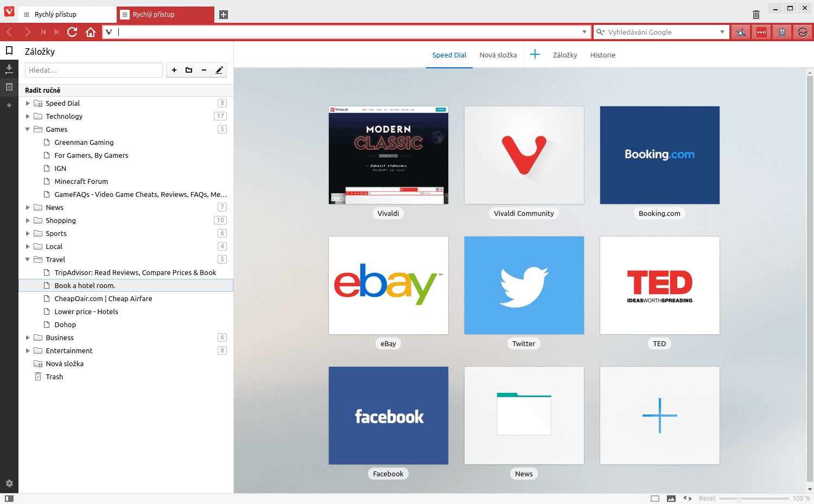Image resolution: width=814 pixels, height=504 pixels.
Task: Delete bookmark with the minus button
Action: pyautogui.click(x=204, y=70)
